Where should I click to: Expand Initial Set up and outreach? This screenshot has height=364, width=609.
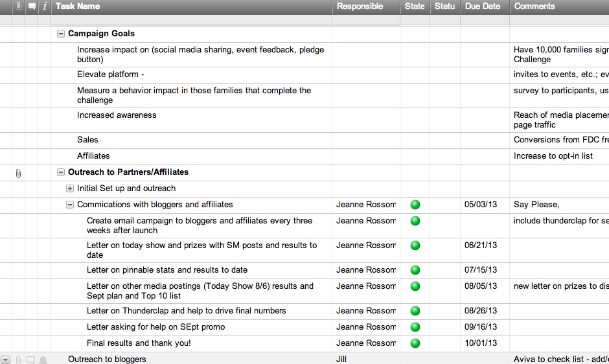point(70,188)
